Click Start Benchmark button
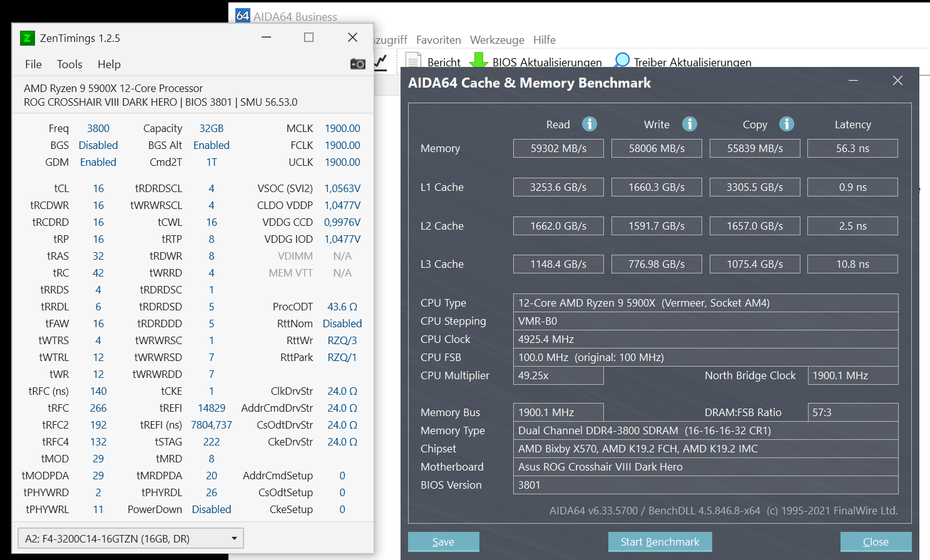The height and width of the screenshot is (560, 930). click(x=660, y=542)
